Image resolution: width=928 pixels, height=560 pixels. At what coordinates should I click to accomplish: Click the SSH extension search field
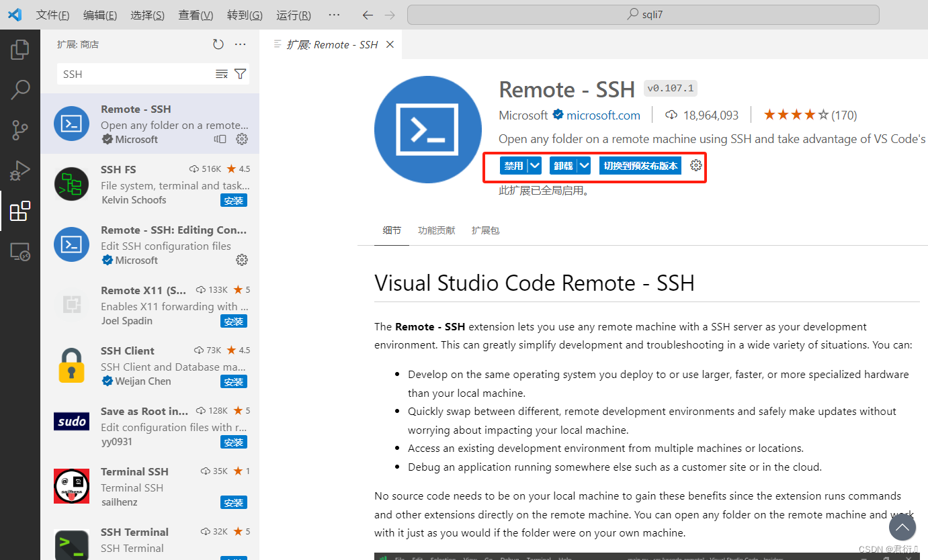[x=134, y=74]
